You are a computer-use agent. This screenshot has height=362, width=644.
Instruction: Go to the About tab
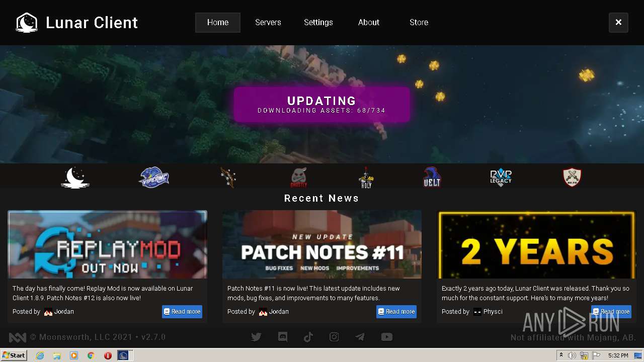click(369, 23)
